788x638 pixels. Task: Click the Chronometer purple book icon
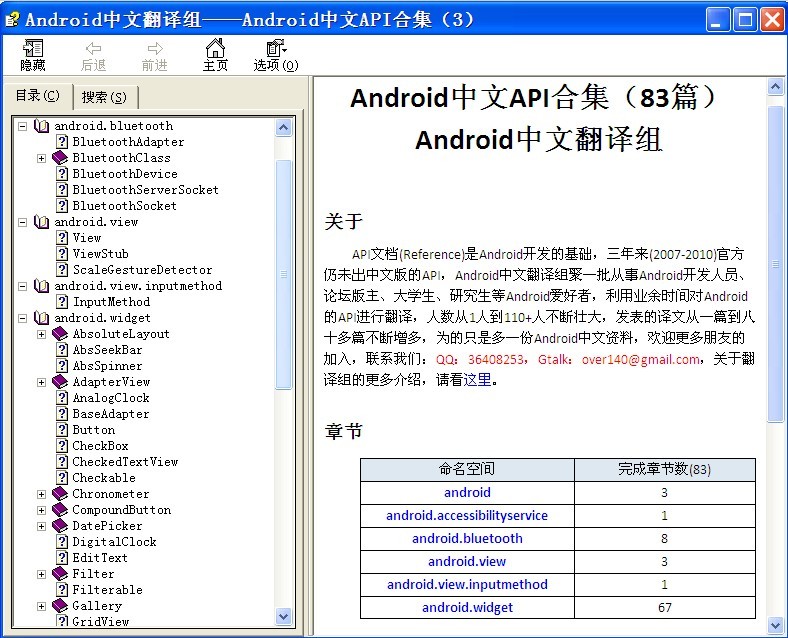click(x=60, y=494)
